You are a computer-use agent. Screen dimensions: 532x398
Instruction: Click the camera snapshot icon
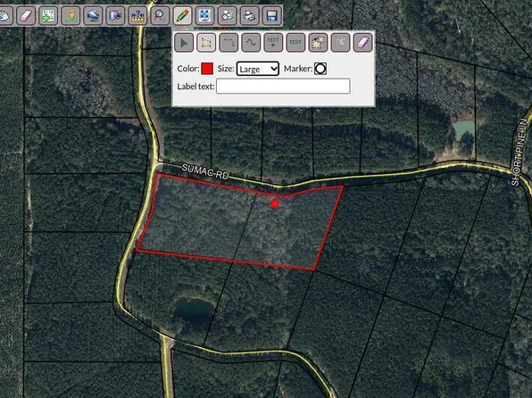(x=115, y=15)
